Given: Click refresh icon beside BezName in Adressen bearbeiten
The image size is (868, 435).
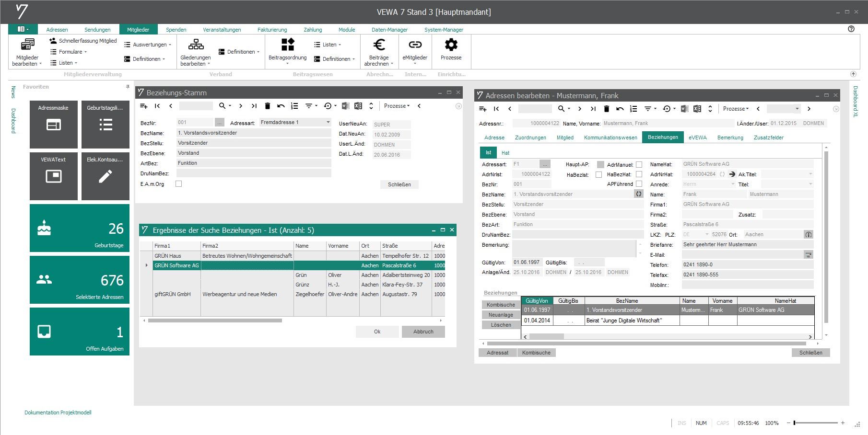Looking at the screenshot, I should [639, 194].
